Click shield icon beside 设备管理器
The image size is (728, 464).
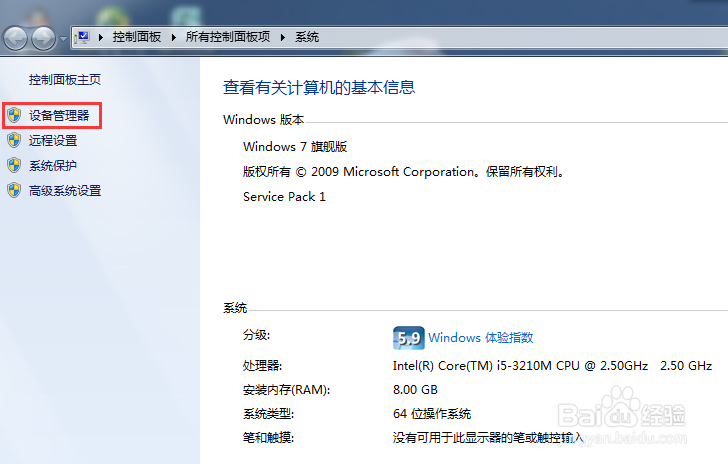(x=14, y=115)
